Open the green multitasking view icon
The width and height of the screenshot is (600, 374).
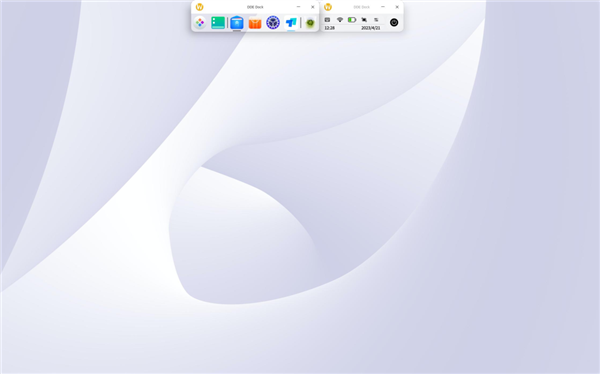[218, 23]
